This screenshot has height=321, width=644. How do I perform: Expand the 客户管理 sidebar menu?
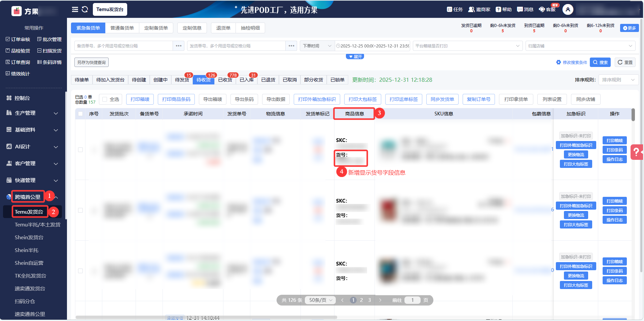(33, 164)
